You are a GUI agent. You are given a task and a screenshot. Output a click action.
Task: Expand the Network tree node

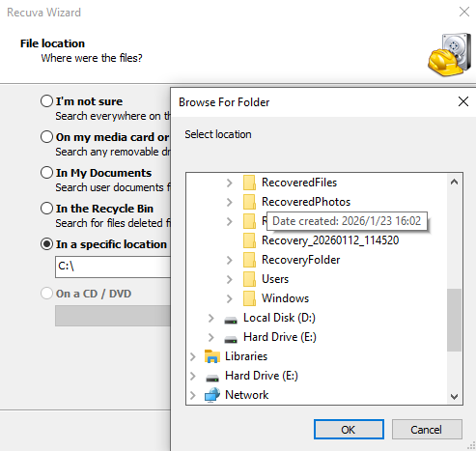(x=193, y=395)
